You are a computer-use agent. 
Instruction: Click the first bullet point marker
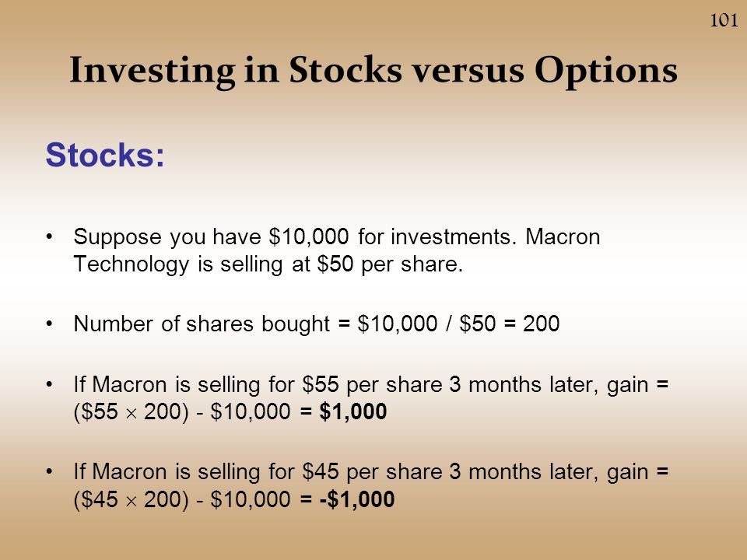pos(49,236)
